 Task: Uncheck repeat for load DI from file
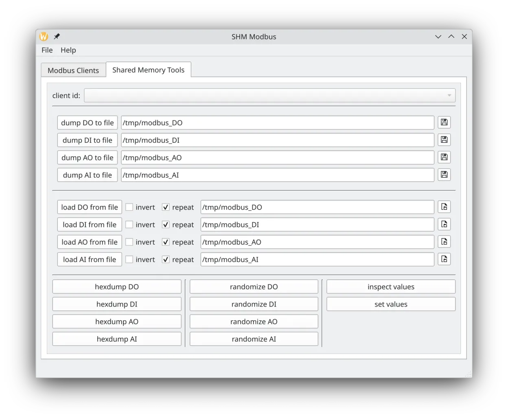pyautogui.click(x=166, y=225)
